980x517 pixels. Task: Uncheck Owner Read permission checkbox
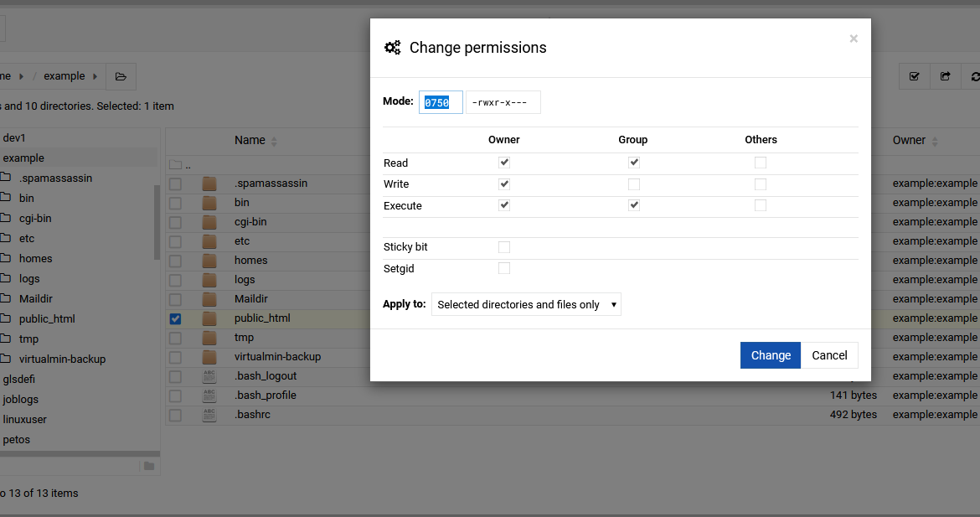point(504,163)
